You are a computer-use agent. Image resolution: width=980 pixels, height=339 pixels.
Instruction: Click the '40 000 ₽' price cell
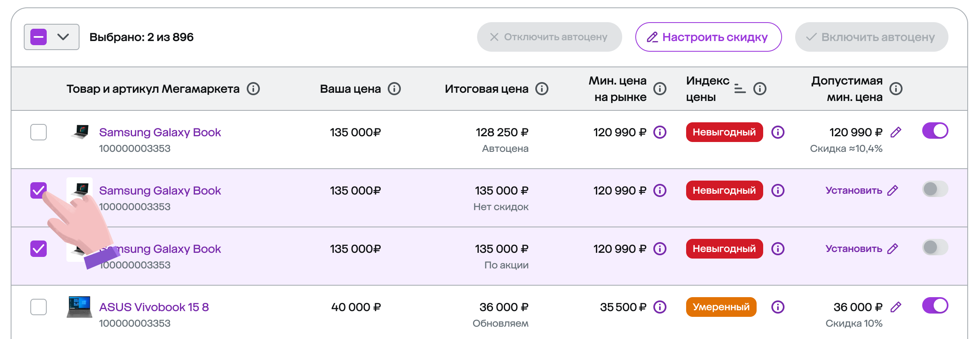356,307
